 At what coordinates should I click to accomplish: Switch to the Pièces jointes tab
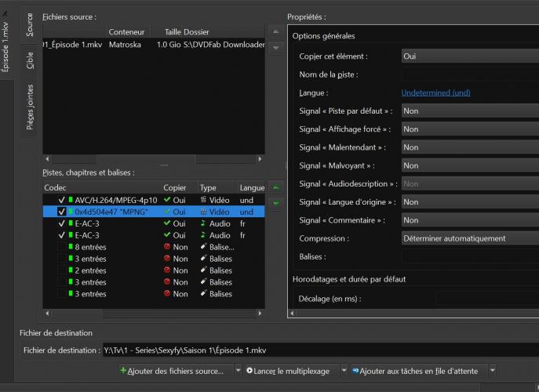pyautogui.click(x=30, y=107)
